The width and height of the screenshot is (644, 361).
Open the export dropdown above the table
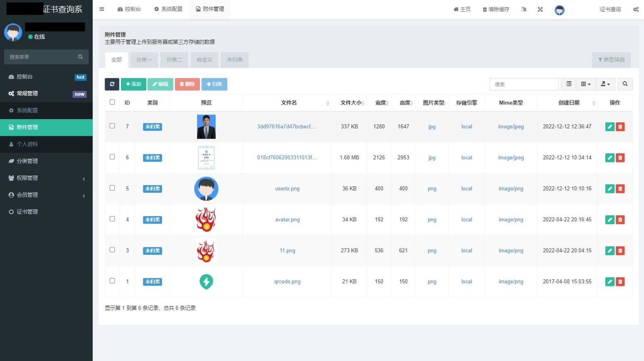[605, 84]
